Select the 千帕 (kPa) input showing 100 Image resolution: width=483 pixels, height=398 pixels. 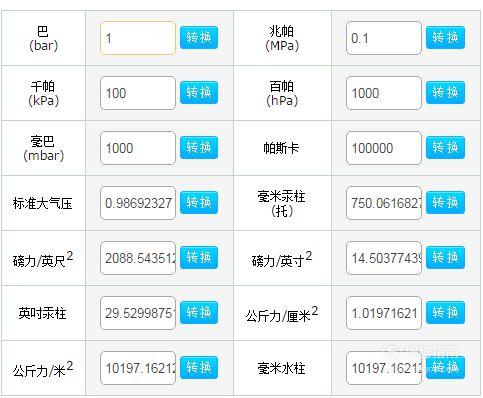(138, 93)
